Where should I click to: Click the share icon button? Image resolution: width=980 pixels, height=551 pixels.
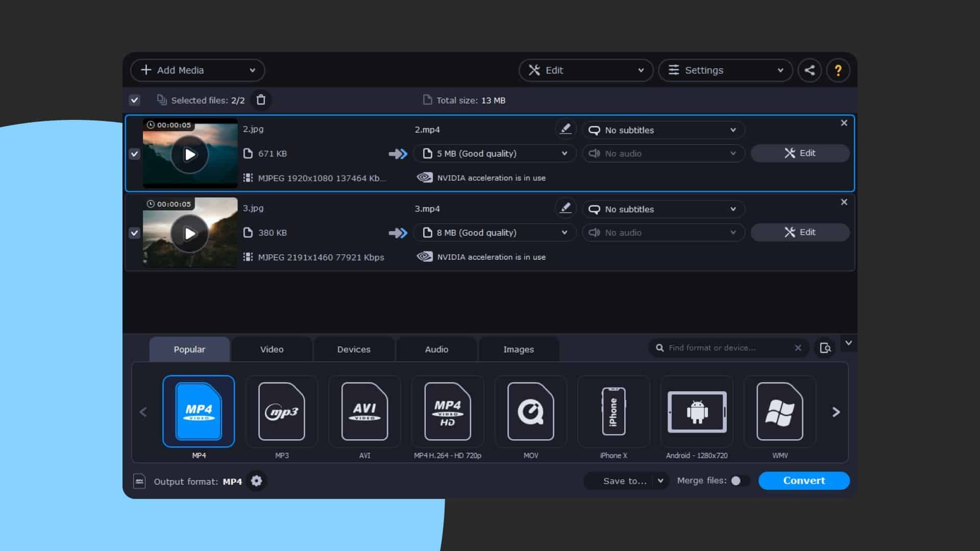(x=810, y=70)
